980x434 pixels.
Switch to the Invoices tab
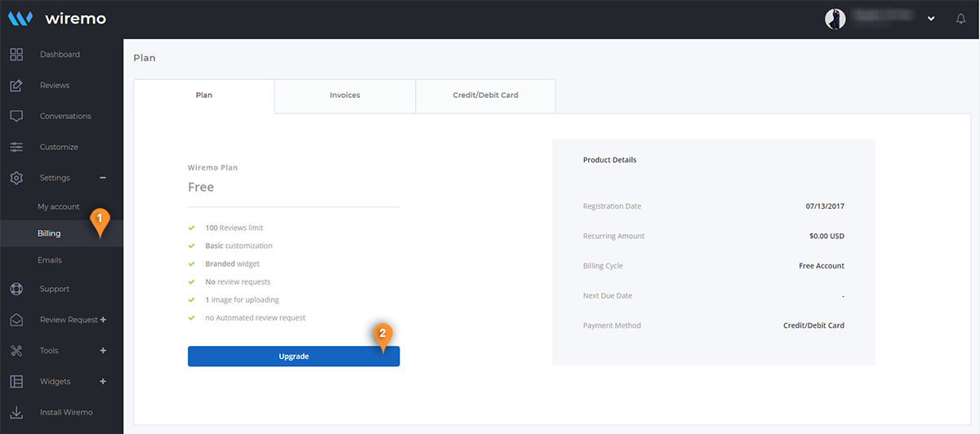345,95
